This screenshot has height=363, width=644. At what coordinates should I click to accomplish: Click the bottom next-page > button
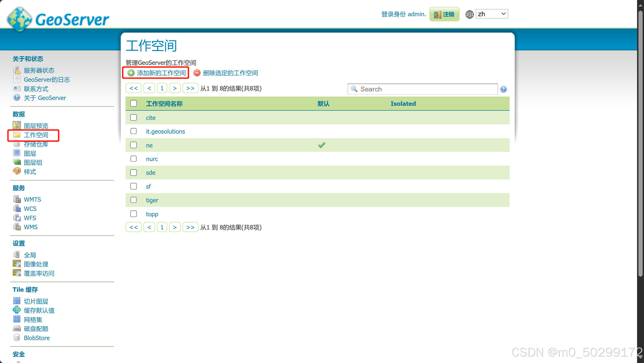click(175, 227)
